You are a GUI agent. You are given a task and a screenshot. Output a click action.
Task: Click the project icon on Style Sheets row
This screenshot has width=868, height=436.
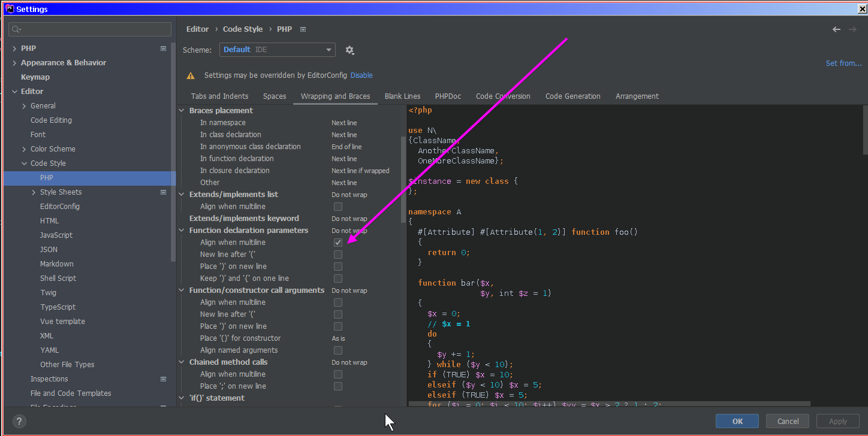(x=163, y=192)
